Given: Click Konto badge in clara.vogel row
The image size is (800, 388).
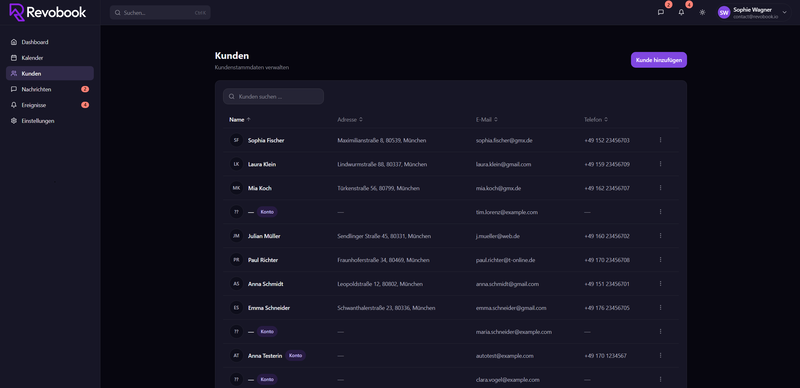Looking at the screenshot, I should 267,379.
